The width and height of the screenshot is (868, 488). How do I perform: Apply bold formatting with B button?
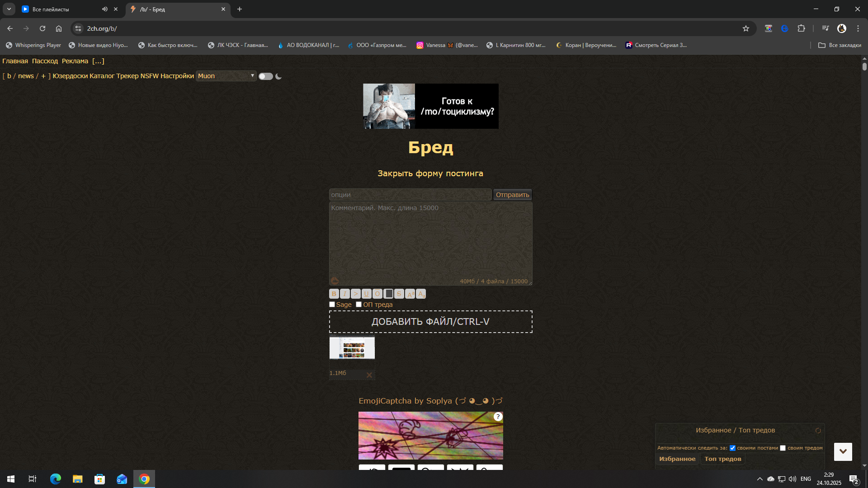point(334,294)
